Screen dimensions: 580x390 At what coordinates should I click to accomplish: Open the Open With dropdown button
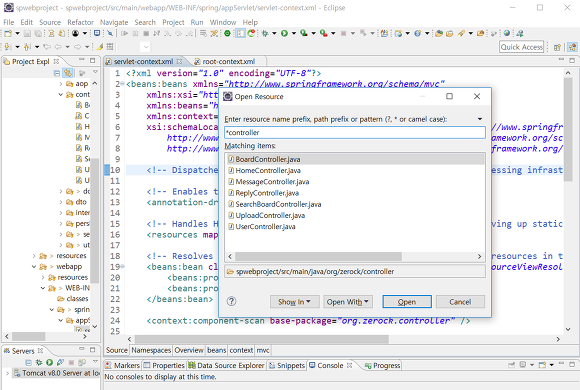347,302
